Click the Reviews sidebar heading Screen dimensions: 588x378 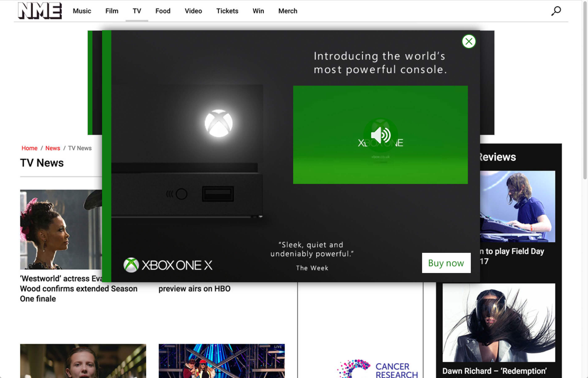[x=498, y=157]
